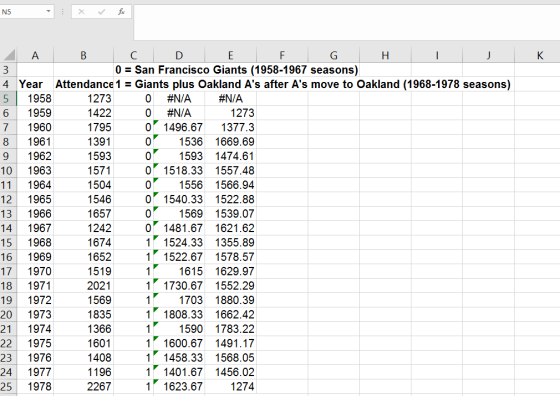
Task: Select column B header
Action: point(83,55)
